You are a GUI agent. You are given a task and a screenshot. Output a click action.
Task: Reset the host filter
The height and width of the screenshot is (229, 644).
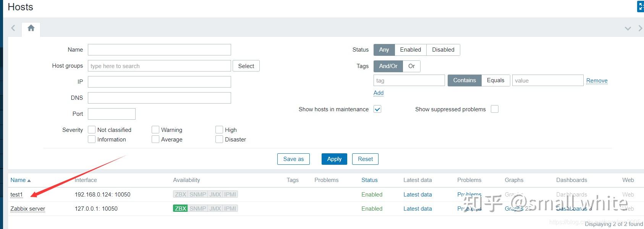tap(365, 159)
